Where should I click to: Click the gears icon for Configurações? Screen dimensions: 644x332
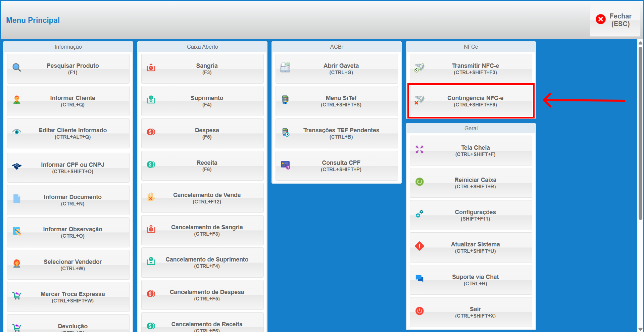coord(419,214)
